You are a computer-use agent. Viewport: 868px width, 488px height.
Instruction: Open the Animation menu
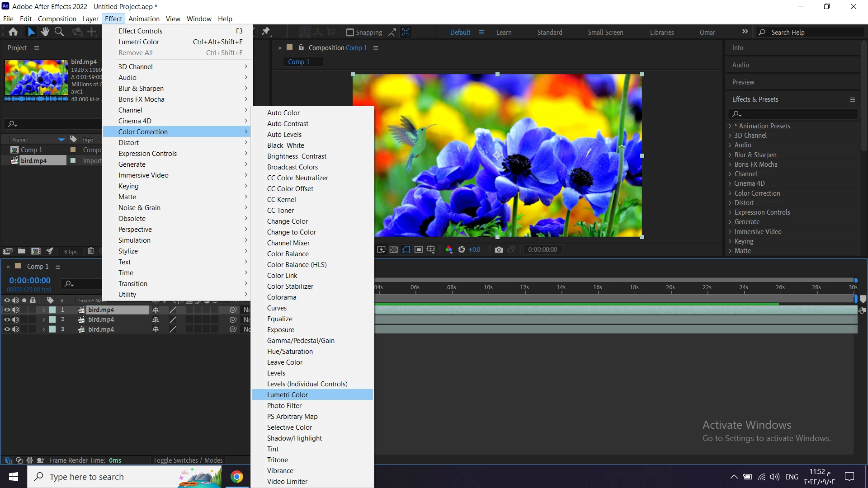pos(144,19)
